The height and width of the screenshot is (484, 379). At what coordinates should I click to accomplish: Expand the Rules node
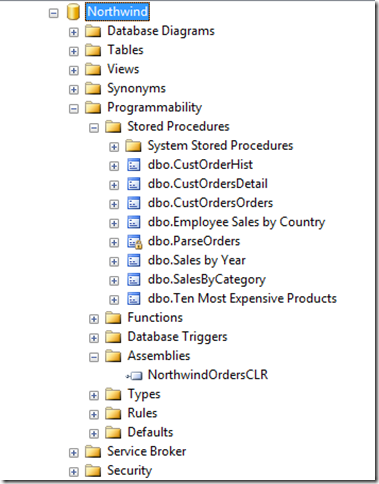click(94, 415)
